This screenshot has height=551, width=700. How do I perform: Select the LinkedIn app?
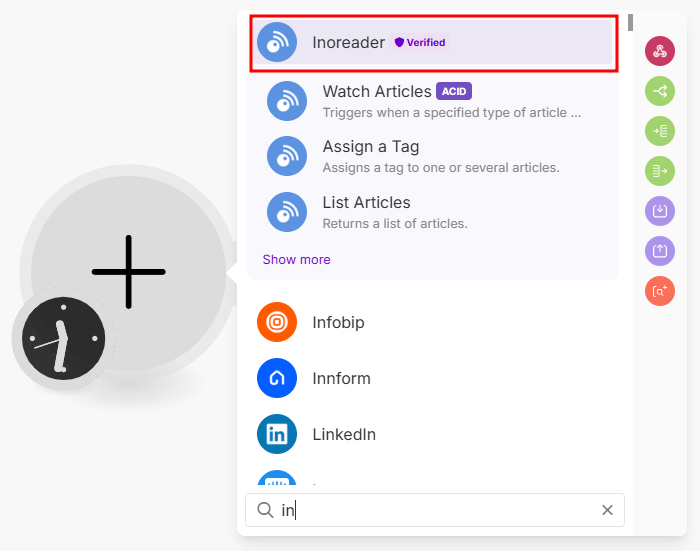point(432,434)
